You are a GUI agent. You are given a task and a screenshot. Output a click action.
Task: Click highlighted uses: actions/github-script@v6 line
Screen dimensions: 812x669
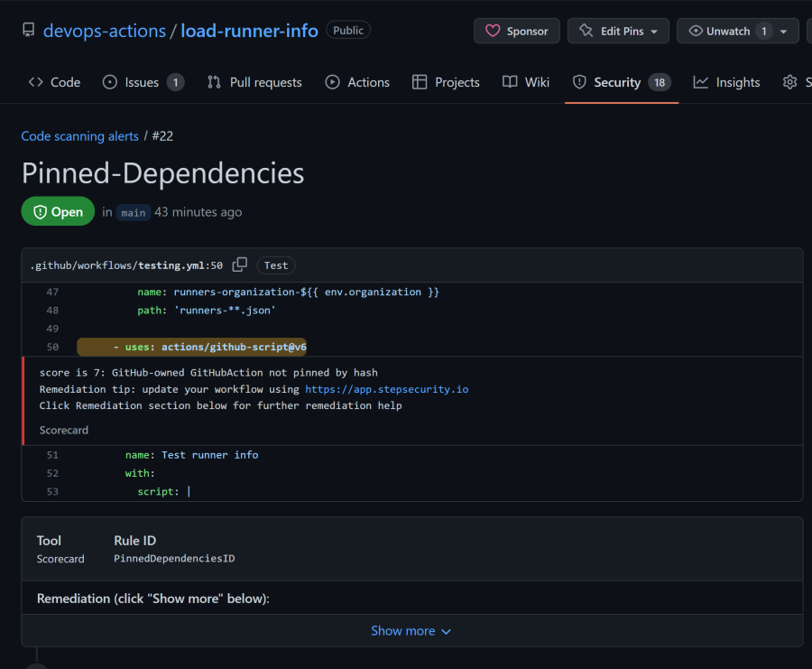pos(191,347)
